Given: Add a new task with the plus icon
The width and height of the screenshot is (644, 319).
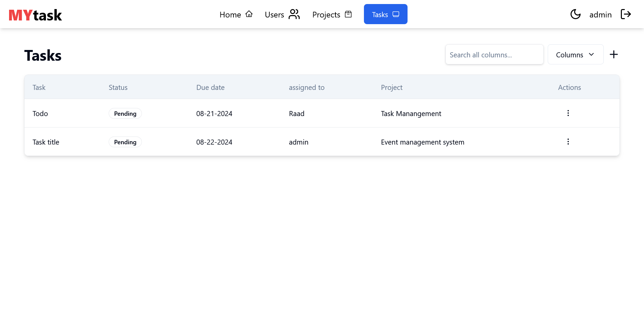Looking at the screenshot, I should [x=613, y=54].
